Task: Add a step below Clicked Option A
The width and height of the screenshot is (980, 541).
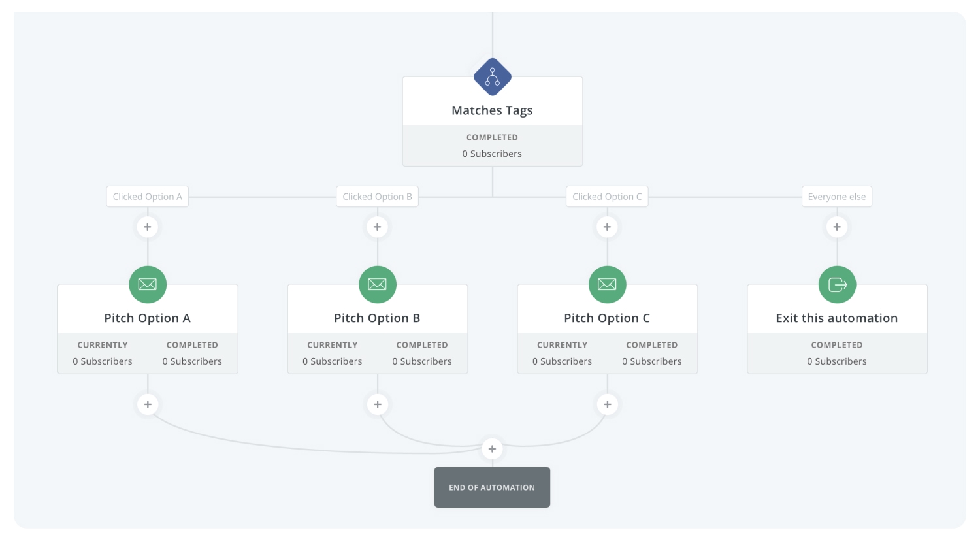Action: tap(148, 227)
